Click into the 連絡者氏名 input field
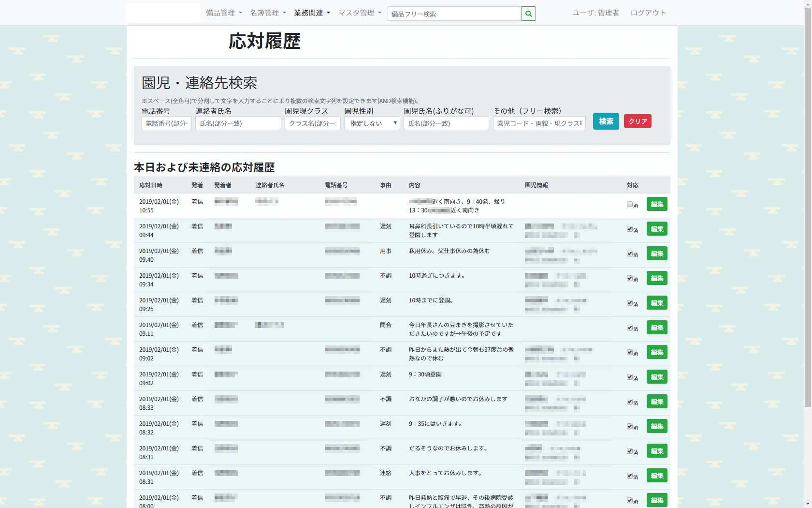This screenshot has height=508, width=812. [238, 123]
